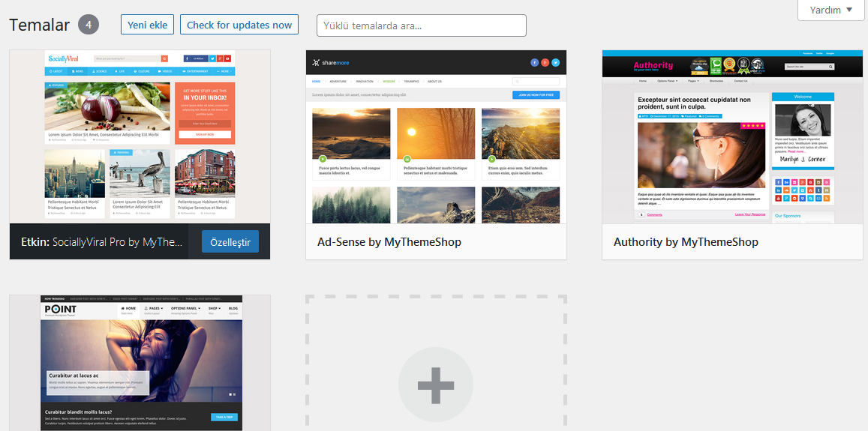Click the Etkin: SociallyViral Pro label

tap(102, 242)
